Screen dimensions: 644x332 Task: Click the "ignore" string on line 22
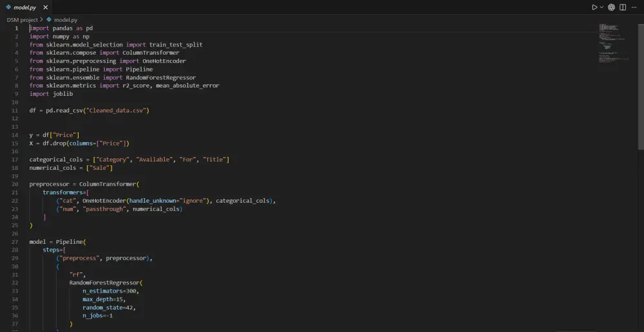point(193,201)
